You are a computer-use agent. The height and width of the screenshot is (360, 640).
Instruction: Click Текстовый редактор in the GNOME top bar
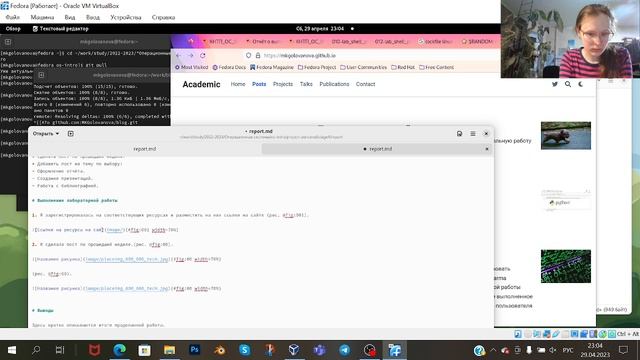click(60, 29)
